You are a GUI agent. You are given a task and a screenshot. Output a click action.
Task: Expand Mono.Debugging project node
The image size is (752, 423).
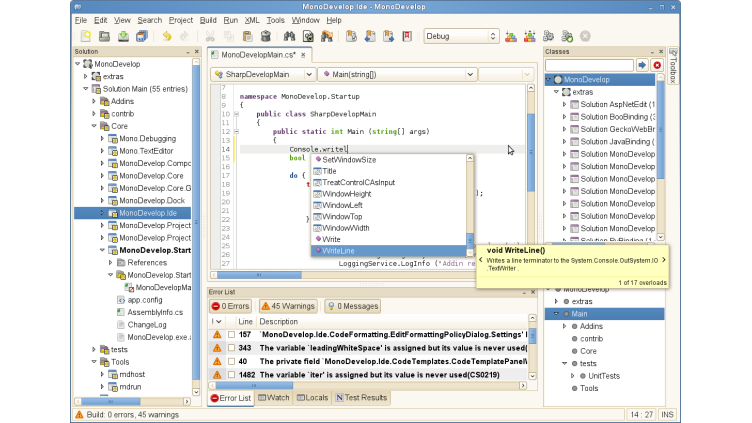click(x=102, y=139)
